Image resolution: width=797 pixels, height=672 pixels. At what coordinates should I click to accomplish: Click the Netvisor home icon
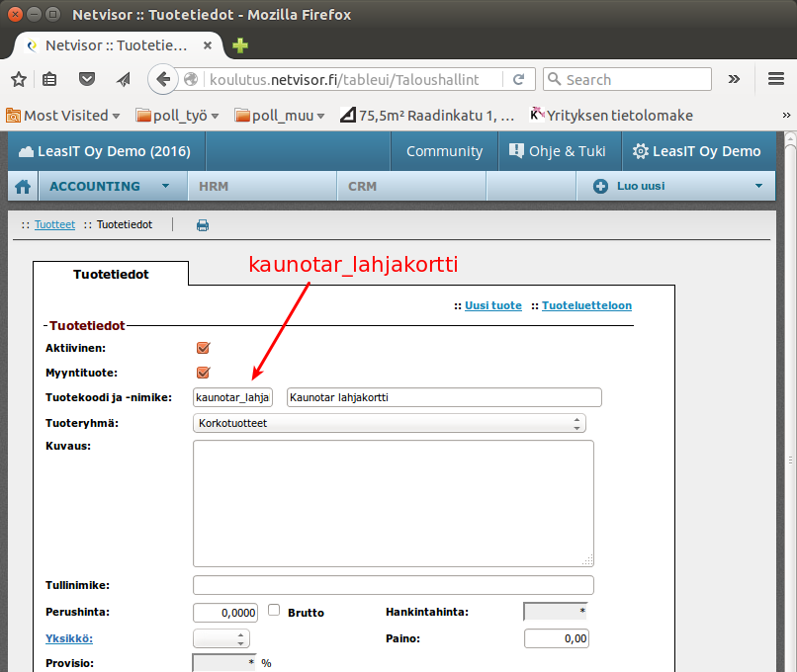(x=23, y=186)
